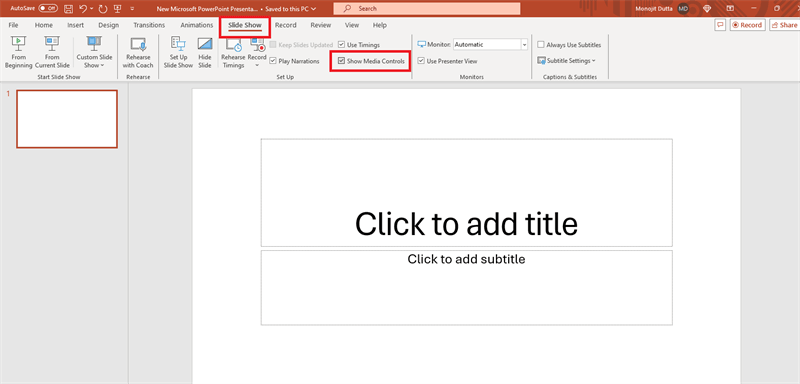Enable Always Use Subtitles

point(541,45)
